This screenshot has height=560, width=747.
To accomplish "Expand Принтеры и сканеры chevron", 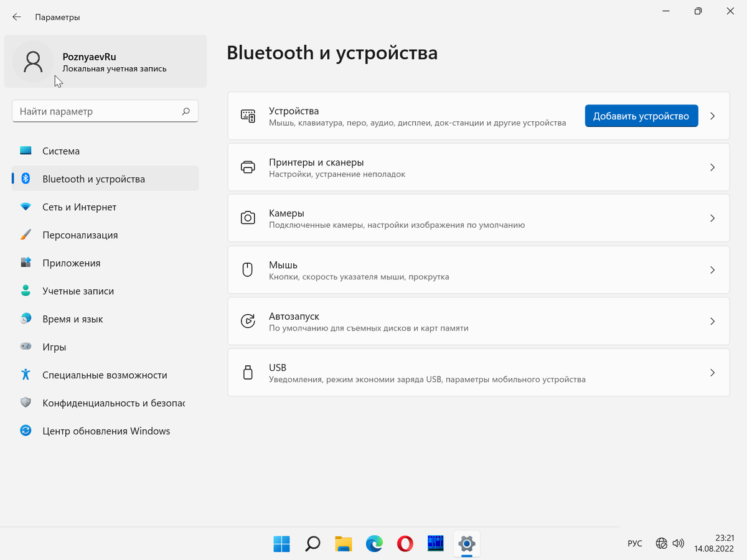I will [713, 167].
